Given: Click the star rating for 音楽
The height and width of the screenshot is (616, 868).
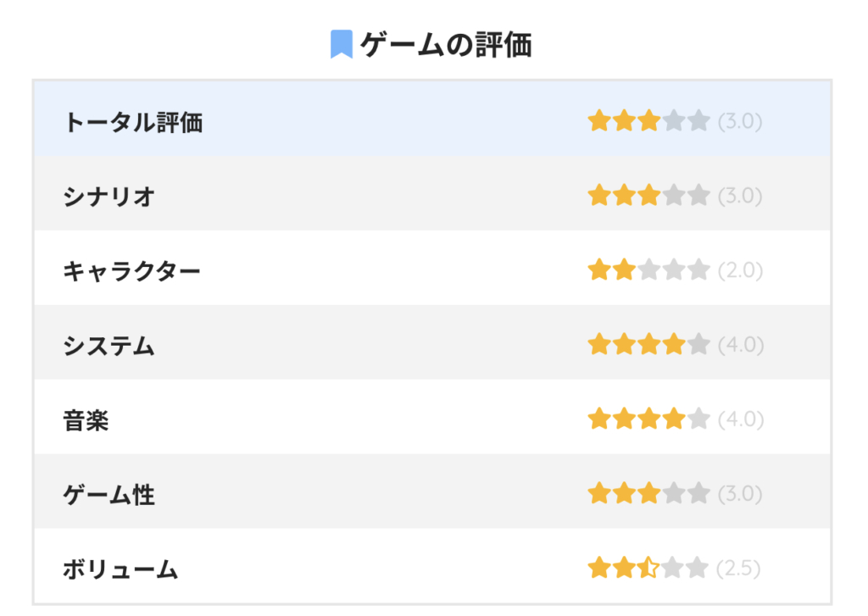Looking at the screenshot, I should click(x=648, y=419).
